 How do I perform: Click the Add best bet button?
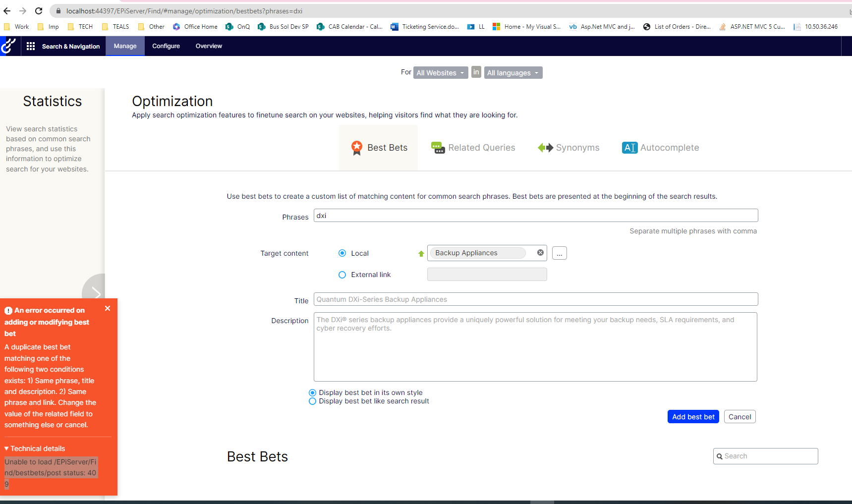coord(693,417)
